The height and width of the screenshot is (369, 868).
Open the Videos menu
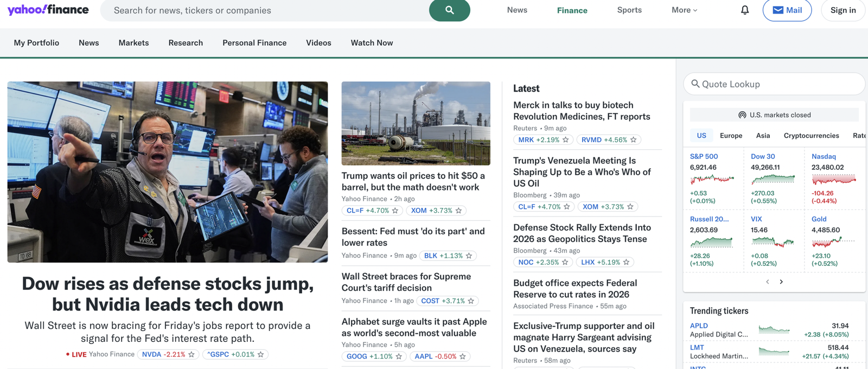[x=318, y=43]
